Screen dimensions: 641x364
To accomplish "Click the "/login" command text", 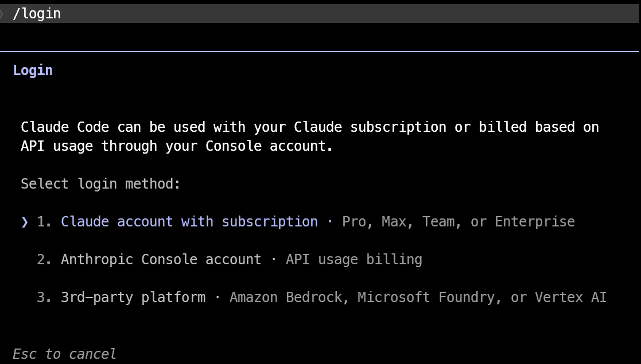I will [37, 13].
